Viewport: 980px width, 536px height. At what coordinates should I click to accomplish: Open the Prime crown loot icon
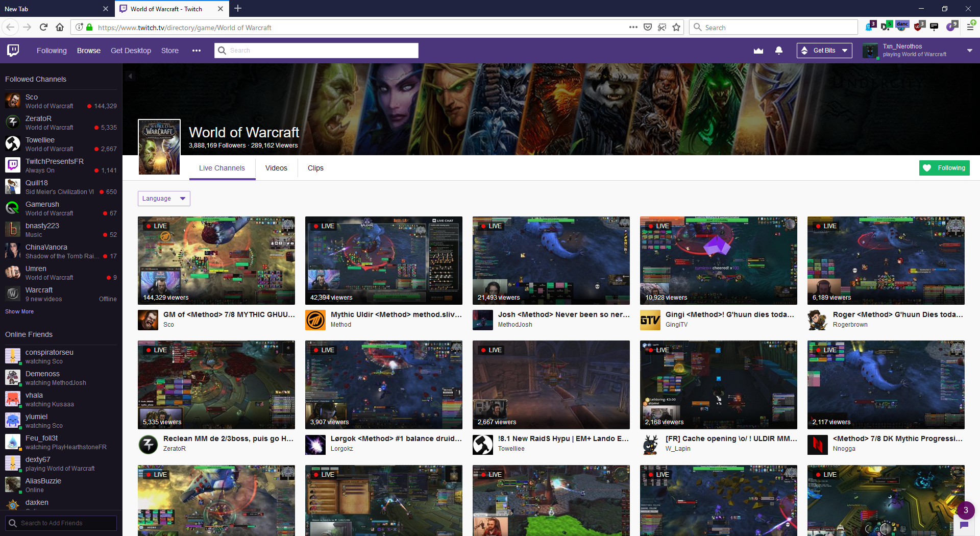coord(758,51)
